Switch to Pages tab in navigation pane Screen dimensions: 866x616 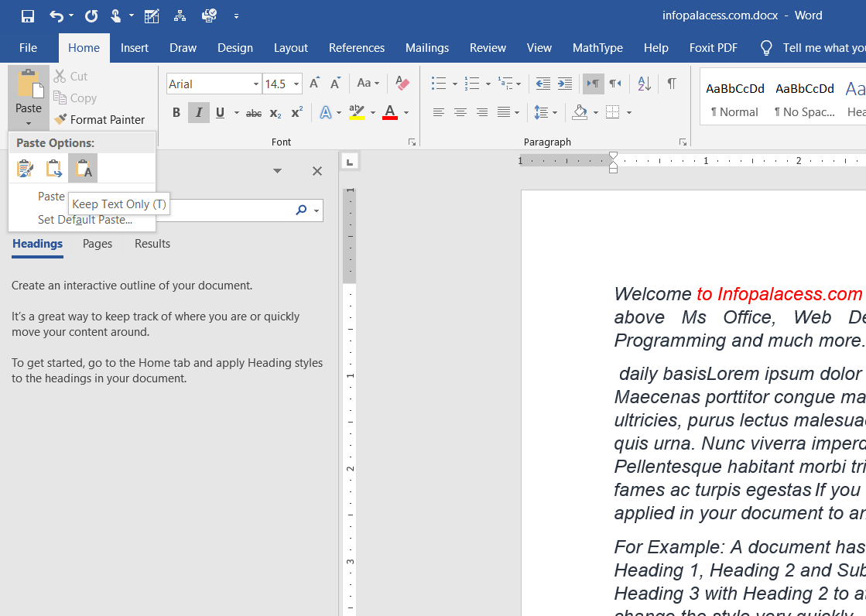[x=98, y=244]
